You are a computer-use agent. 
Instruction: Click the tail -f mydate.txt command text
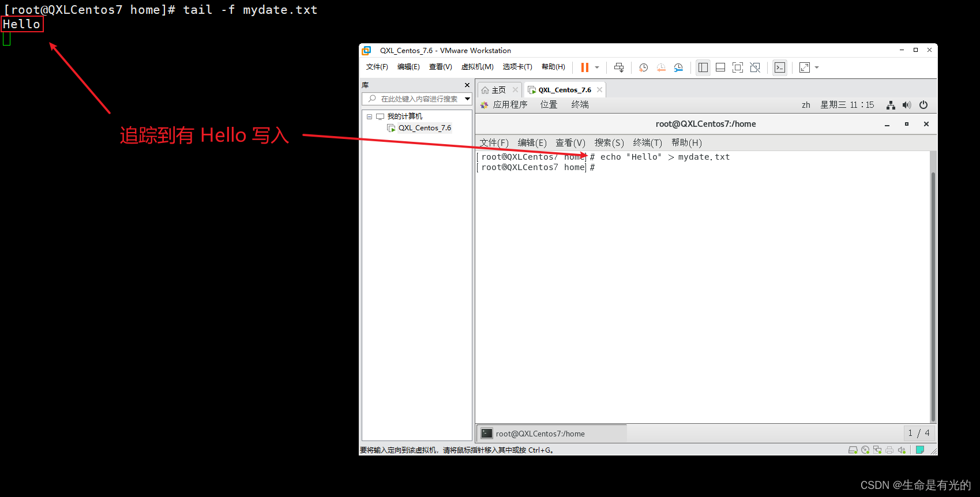[x=250, y=10]
